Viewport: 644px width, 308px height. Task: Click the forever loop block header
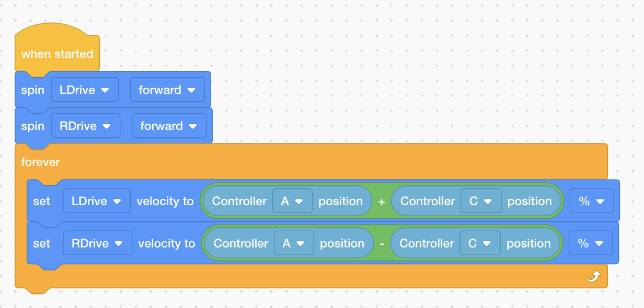coord(40,162)
